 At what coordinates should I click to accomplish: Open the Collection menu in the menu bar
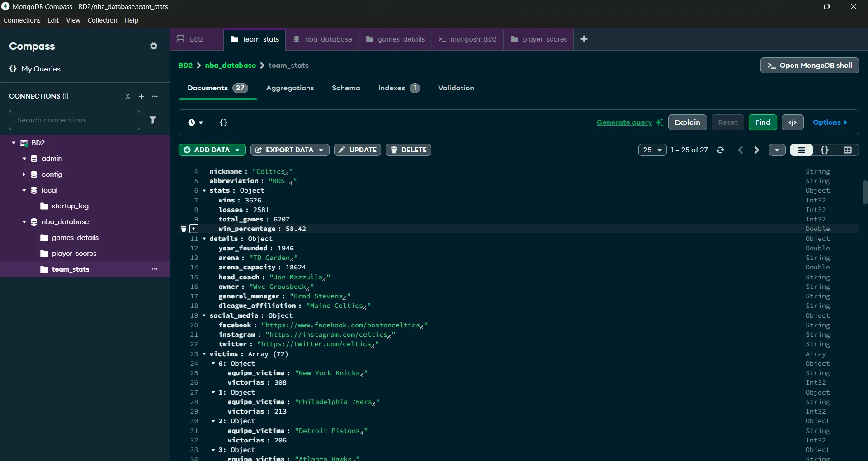point(102,20)
